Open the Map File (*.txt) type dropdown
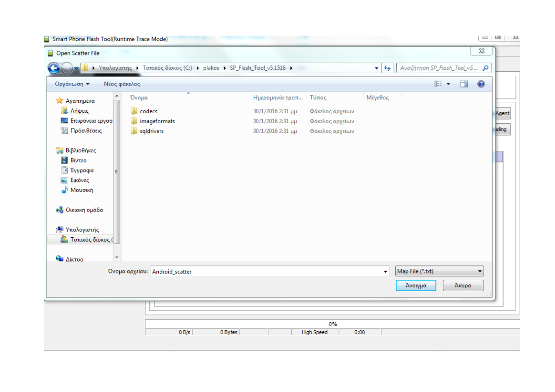The width and height of the screenshot is (555, 392). [x=439, y=271]
